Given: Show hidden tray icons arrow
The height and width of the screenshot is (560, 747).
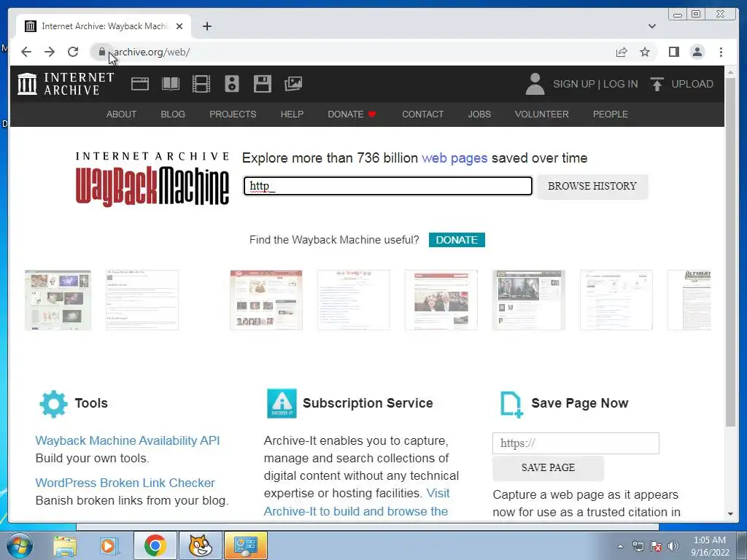Looking at the screenshot, I should coord(620,546).
